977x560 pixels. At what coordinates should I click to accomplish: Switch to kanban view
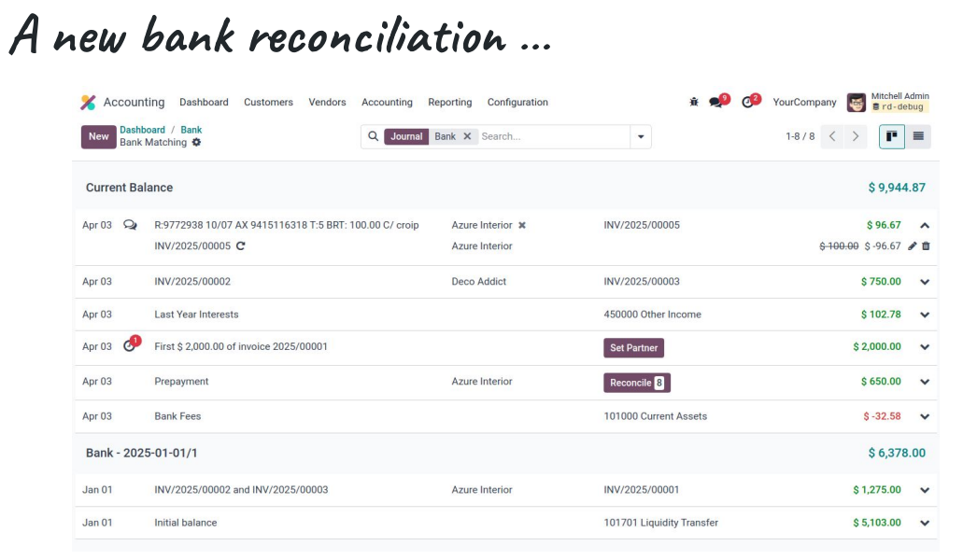click(892, 136)
